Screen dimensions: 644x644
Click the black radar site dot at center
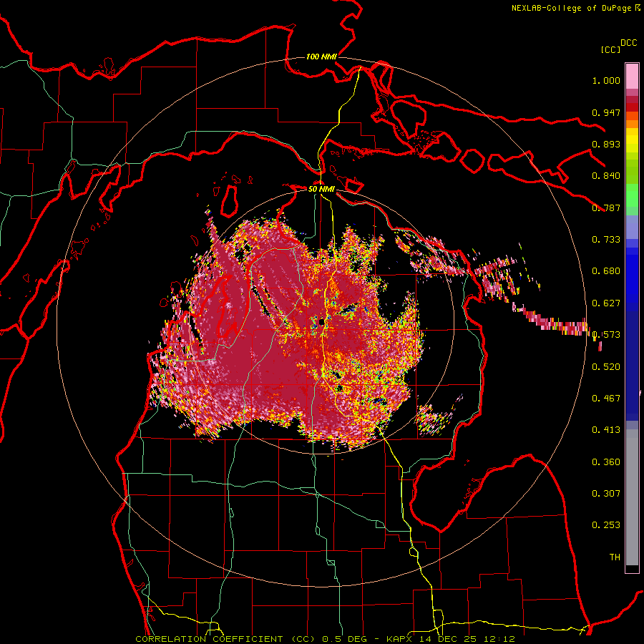click(x=321, y=322)
